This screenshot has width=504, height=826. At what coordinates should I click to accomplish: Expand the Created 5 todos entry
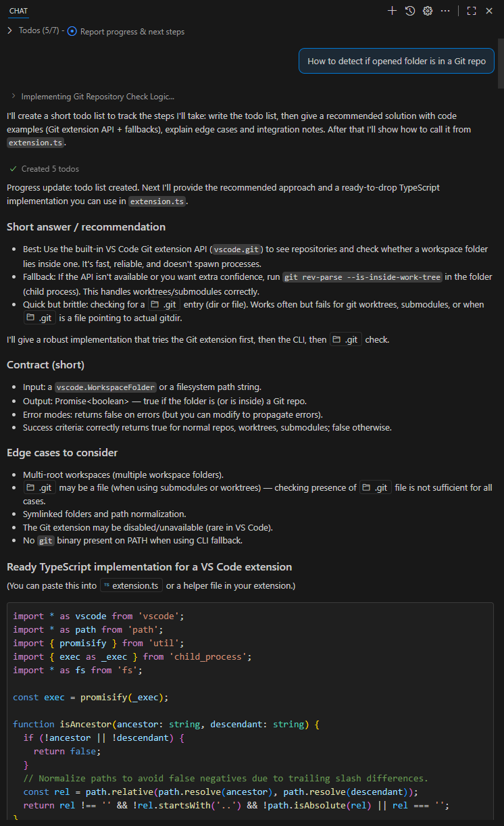[50, 169]
